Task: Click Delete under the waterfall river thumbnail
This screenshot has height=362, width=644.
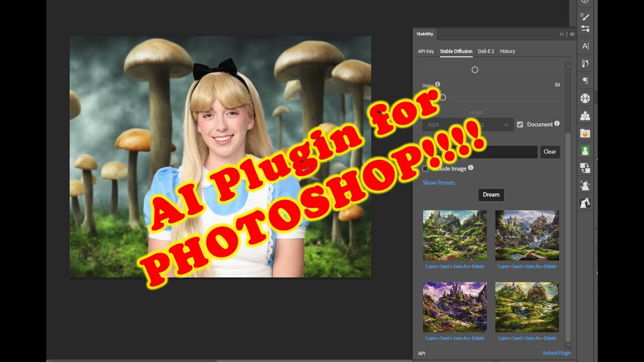Action: point(550,266)
